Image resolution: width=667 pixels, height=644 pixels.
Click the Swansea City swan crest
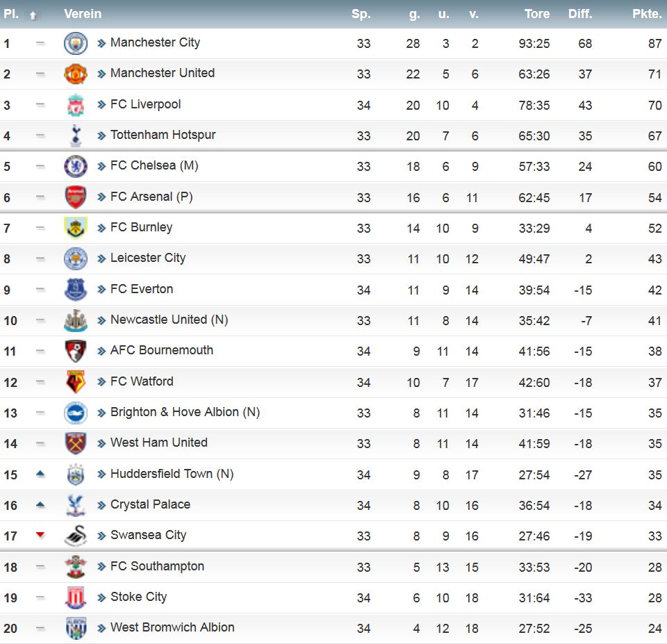[75, 536]
